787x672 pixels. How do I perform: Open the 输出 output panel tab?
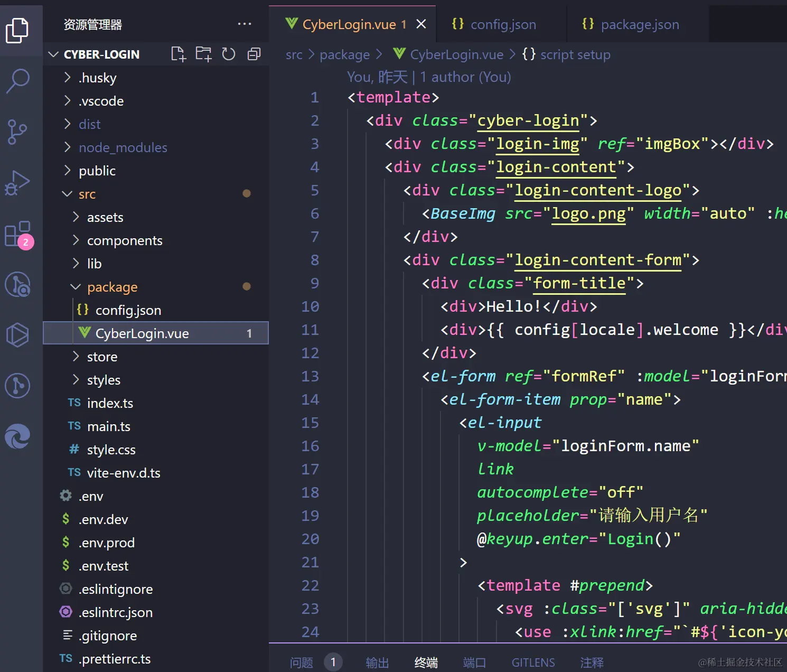point(377,662)
